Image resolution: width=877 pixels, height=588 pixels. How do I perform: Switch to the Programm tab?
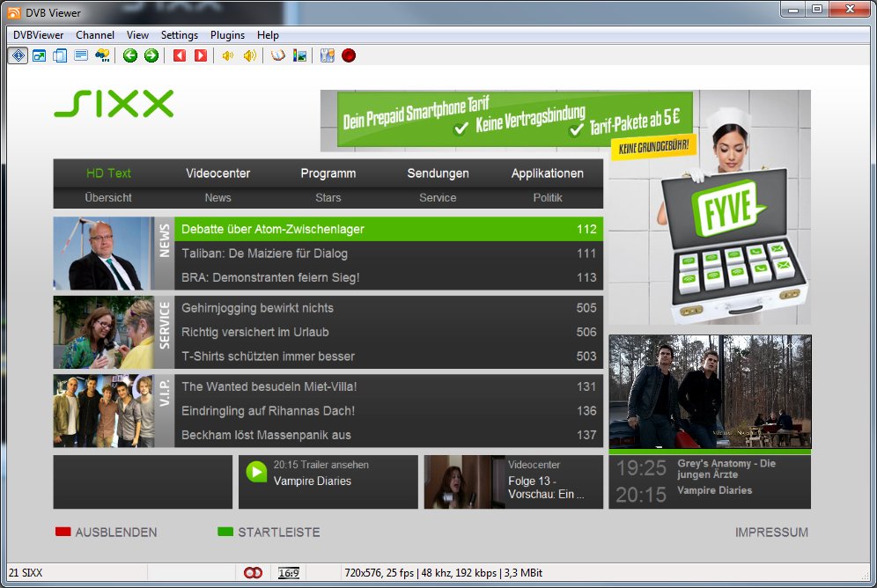click(x=328, y=173)
